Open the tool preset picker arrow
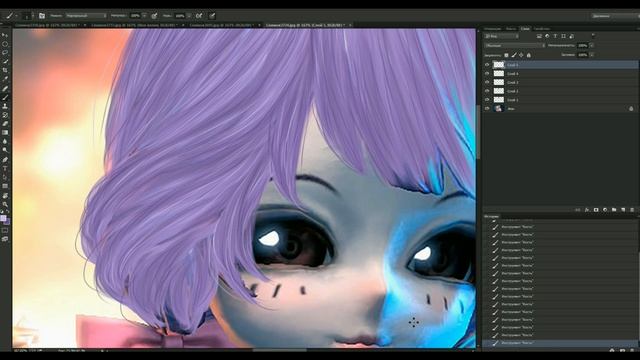The width and height of the screenshot is (640, 360). 16,16
